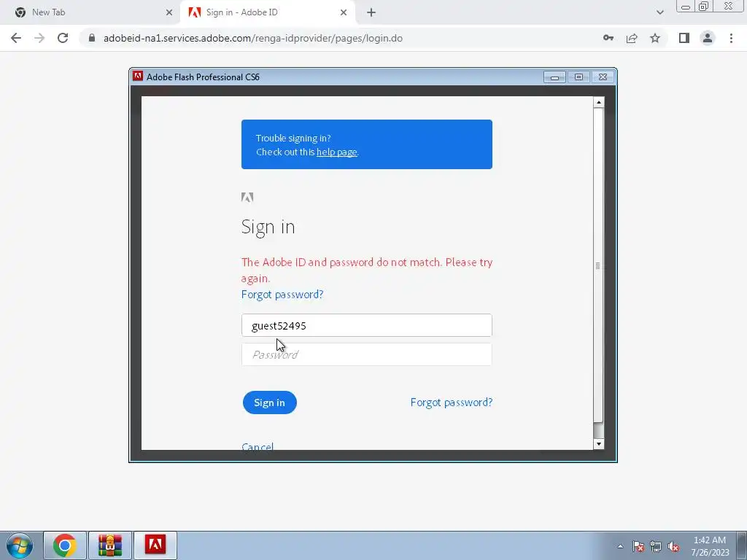747x560 pixels.
Task: Click the Adobe ID field containing guest52495
Action: [366, 325]
